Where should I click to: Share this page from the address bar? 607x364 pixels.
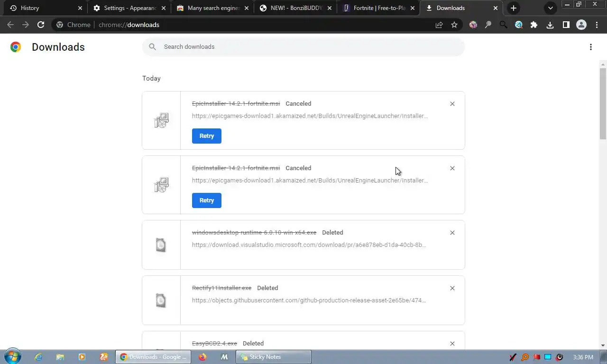tap(439, 25)
